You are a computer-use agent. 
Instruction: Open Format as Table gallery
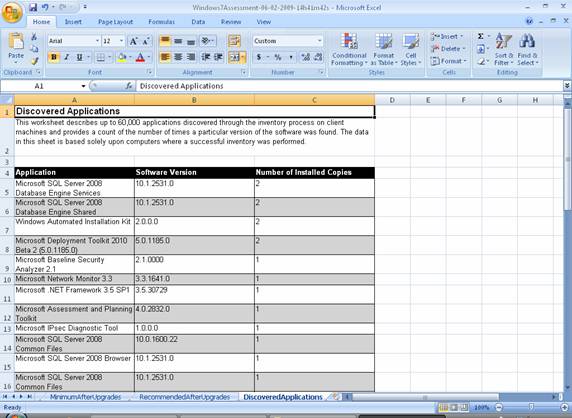(383, 50)
